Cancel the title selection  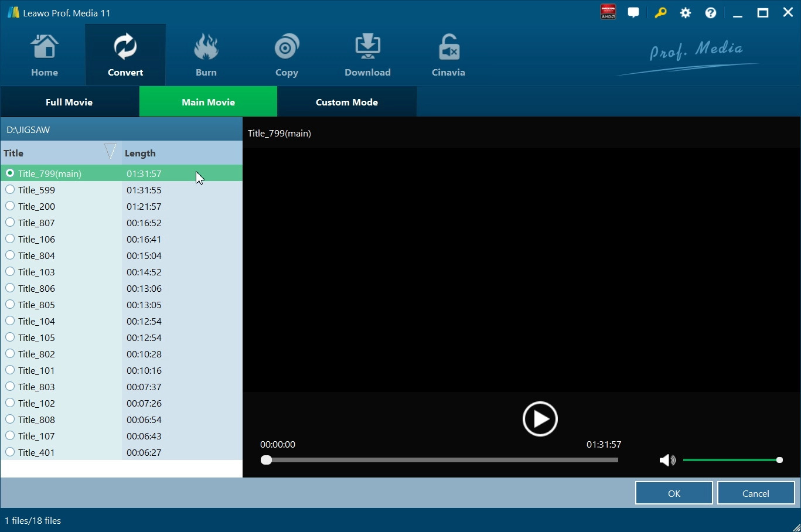pyautogui.click(x=755, y=493)
